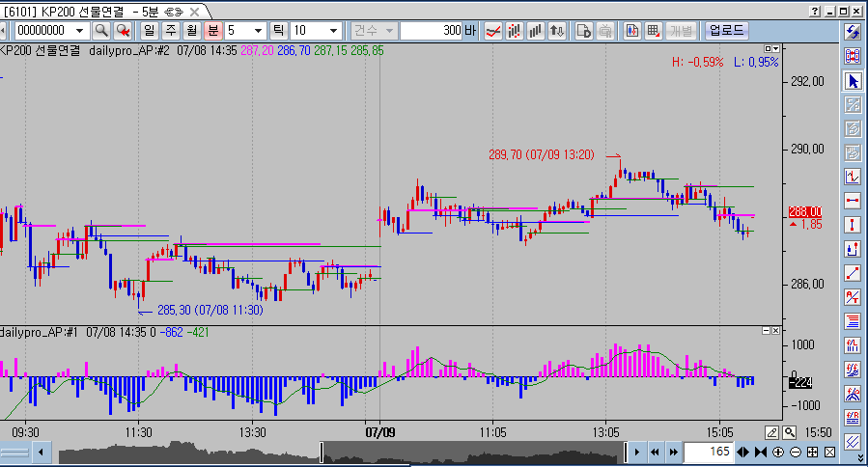Expand more drawing tools chevron

pos(860,458)
